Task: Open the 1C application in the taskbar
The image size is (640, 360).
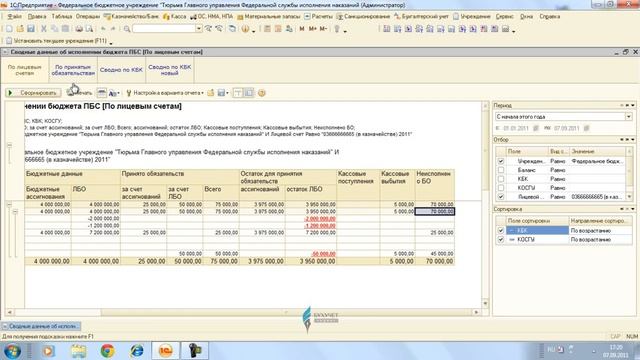Action: pyautogui.click(x=165, y=351)
